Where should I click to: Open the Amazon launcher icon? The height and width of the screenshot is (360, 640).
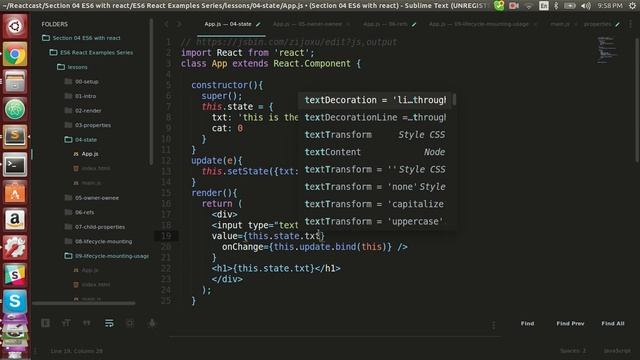15,220
